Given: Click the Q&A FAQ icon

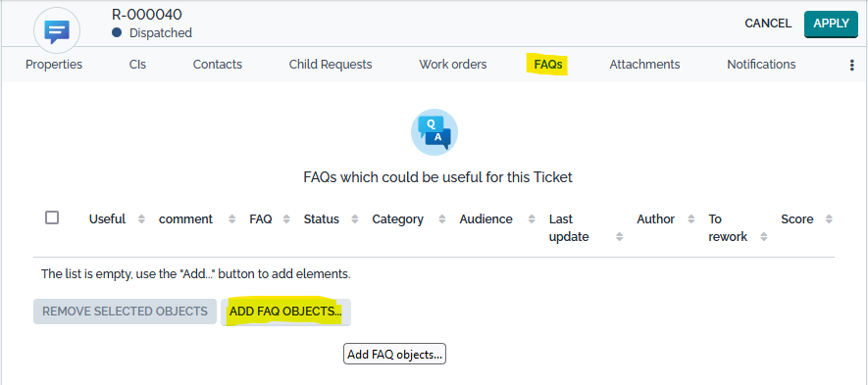Looking at the screenshot, I should click(434, 132).
